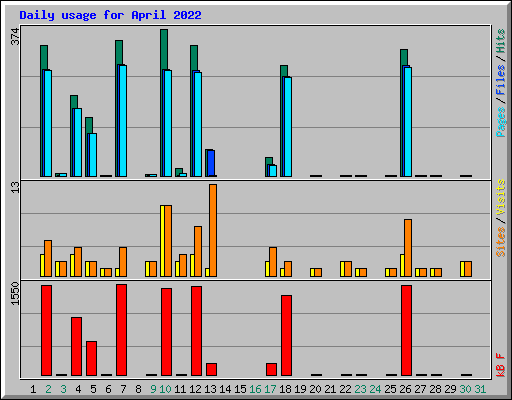The image size is (512, 400).
Task: Click the red 'KB F' legend label
Action: click(501, 365)
